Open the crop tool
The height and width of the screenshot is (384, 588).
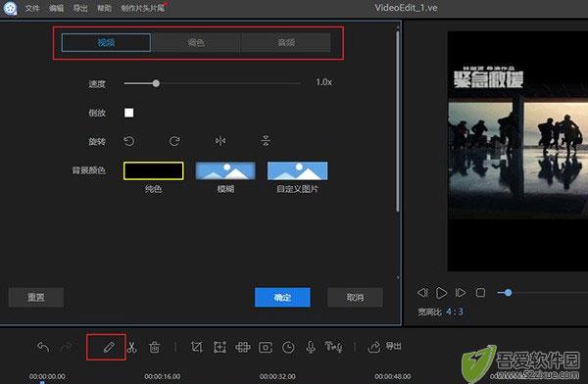pyautogui.click(x=197, y=347)
